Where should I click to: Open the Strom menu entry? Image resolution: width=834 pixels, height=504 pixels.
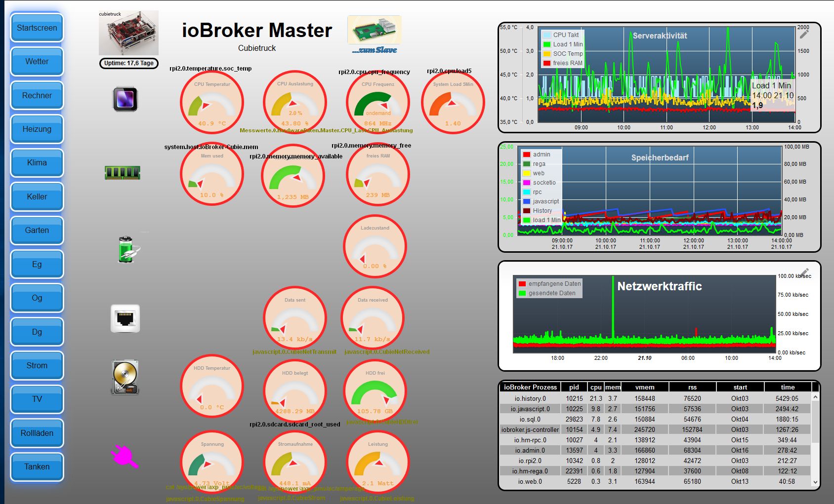[37, 366]
